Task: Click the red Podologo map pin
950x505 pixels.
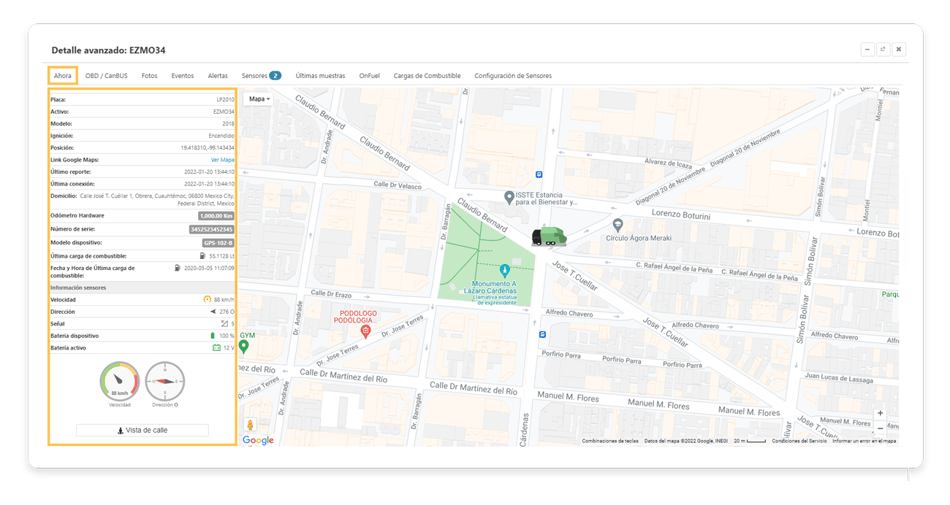Action: coord(365,331)
